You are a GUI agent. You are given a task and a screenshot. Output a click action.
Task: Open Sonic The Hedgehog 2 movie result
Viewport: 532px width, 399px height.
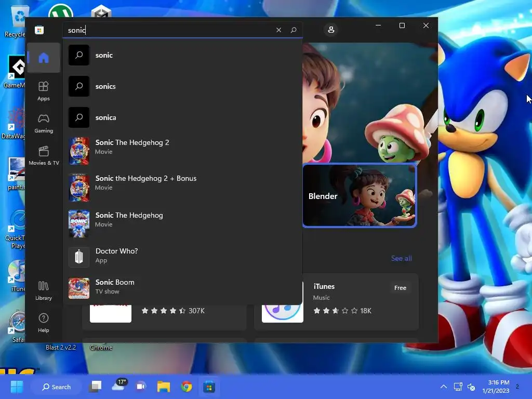click(182, 151)
